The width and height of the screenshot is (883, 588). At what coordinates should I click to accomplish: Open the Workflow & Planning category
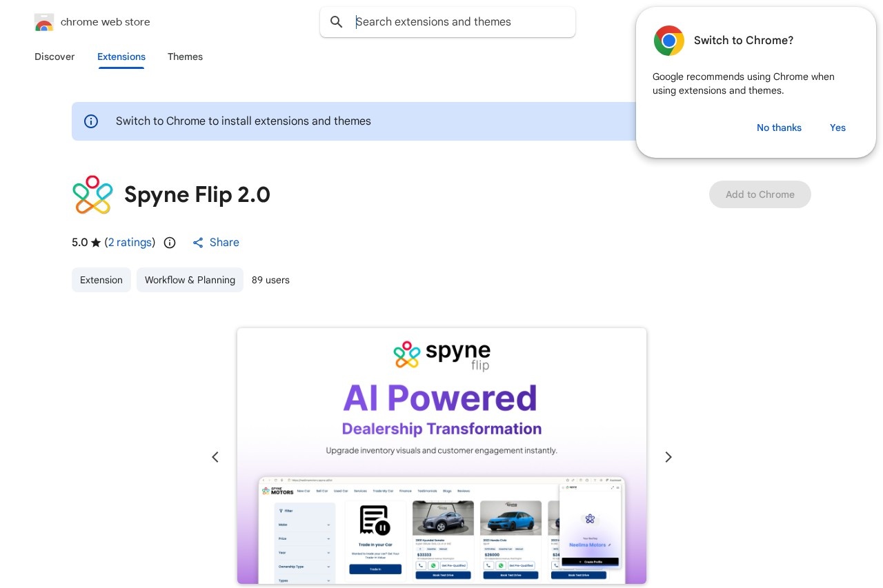(x=190, y=280)
